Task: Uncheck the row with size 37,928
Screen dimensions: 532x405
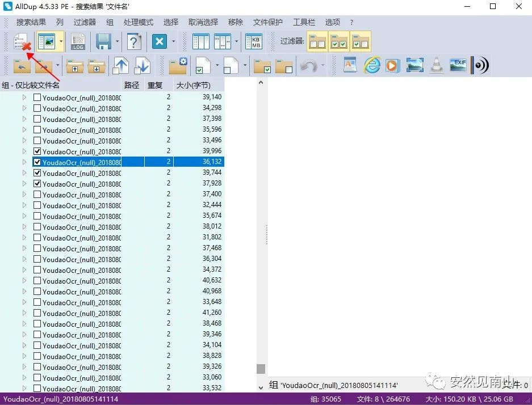Action: 37,184
